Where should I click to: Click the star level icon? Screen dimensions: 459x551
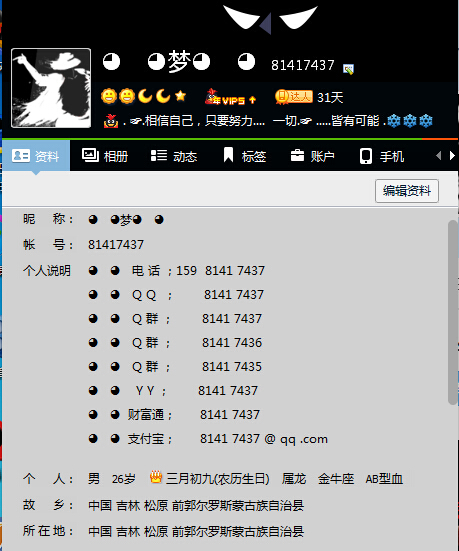pyautogui.click(x=181, y=95)
